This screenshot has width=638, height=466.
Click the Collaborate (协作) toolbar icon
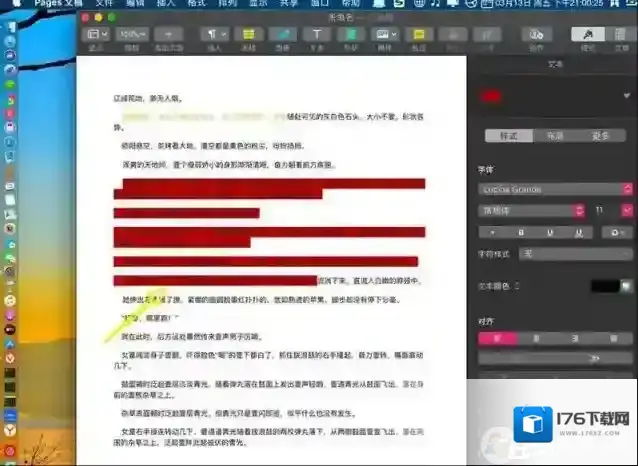[537, 34]
